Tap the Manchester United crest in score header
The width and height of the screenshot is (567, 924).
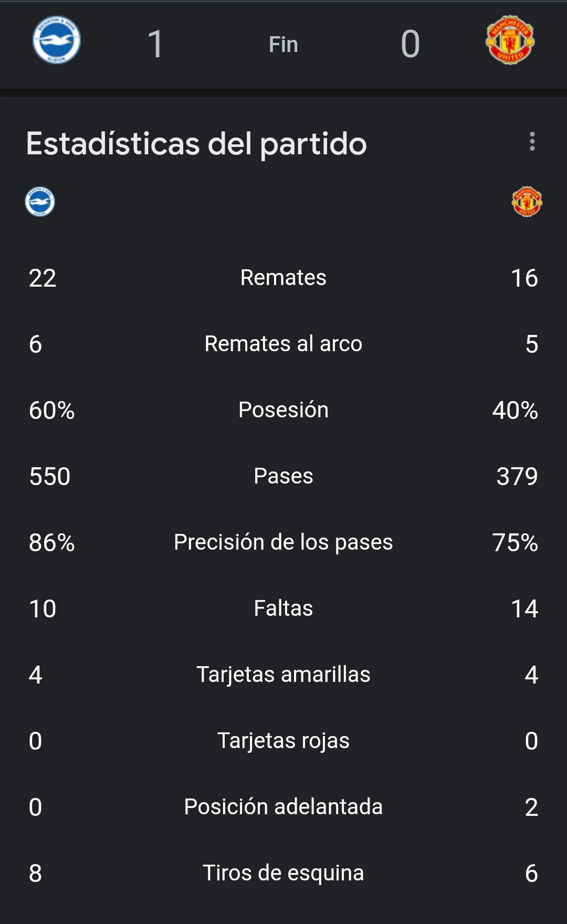(510, 40)
